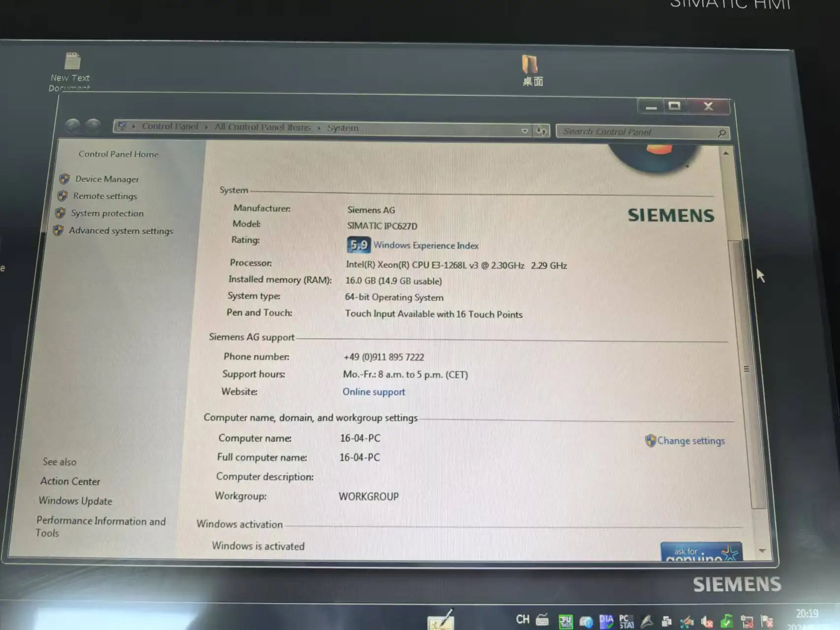
Task: Click phone number +49 (0)911 895 7222
Action: (384, 357)
